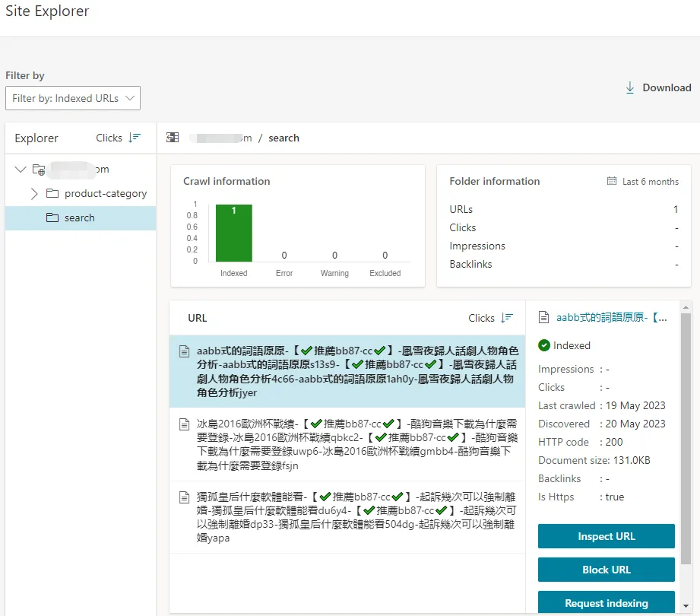Collapse the root domain tree node
Screen dimensions: 700x616
coord(20,170)
